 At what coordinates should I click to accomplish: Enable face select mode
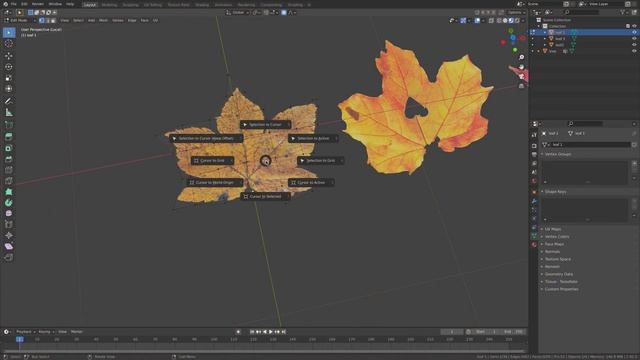(53, 20)
